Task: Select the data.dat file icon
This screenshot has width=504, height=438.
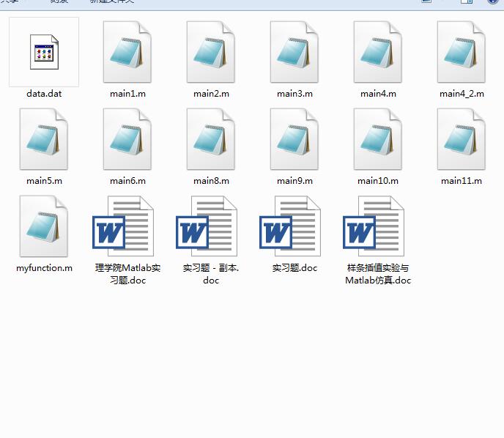Action: [x=44, y=52]
